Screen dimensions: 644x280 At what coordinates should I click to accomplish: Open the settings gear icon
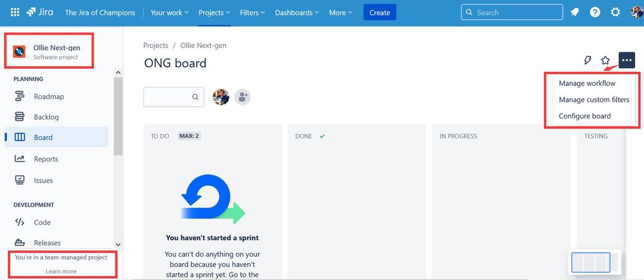pyautogui.click(x=615, y=12)
